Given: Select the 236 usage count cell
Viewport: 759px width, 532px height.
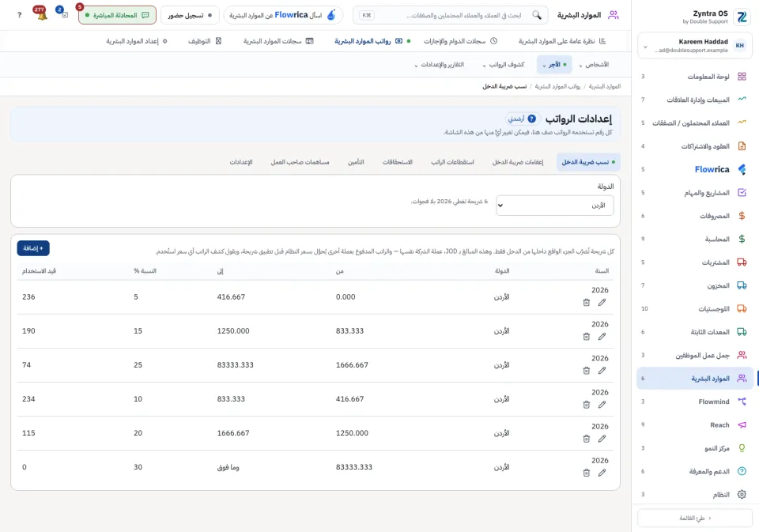Looking at the screenshot, I should (x=28, y=296).
